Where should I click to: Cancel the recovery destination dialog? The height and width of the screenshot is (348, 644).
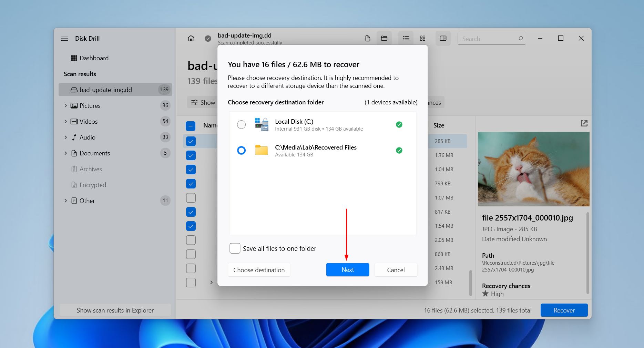pyautogui.click(x=396, y=270)
